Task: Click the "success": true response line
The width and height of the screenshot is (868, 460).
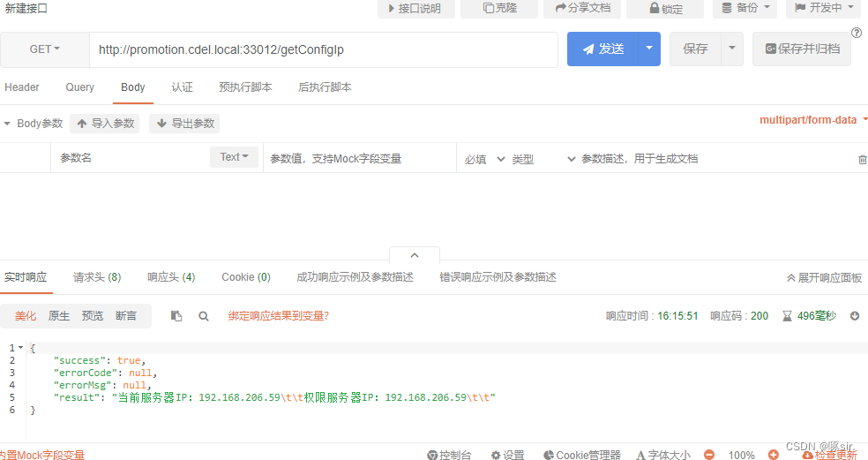Action: [100, 360]
